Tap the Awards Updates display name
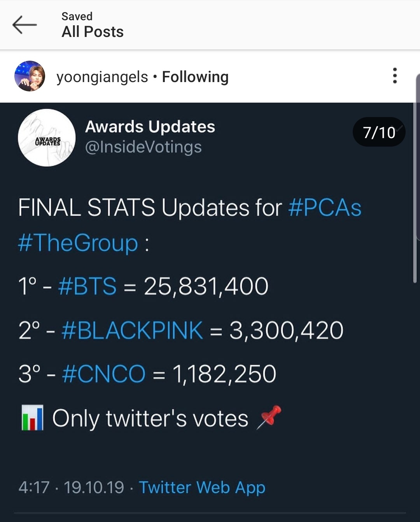420x522 pixels. (x=150, y=127)
